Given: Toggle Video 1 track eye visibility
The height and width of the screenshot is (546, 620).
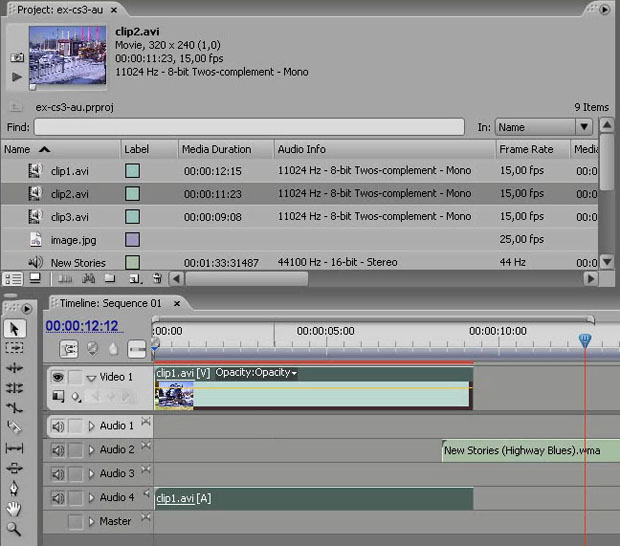Looking at the screenshot, I should coord(58,377).
